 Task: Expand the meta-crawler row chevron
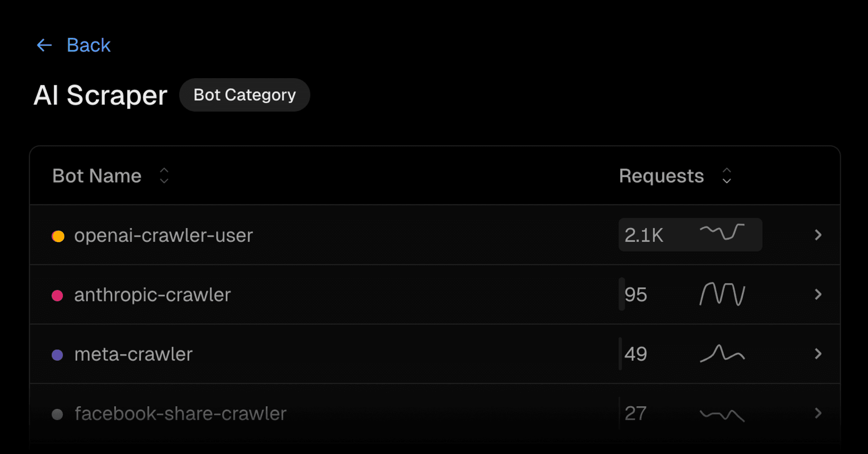pos(818,354)
